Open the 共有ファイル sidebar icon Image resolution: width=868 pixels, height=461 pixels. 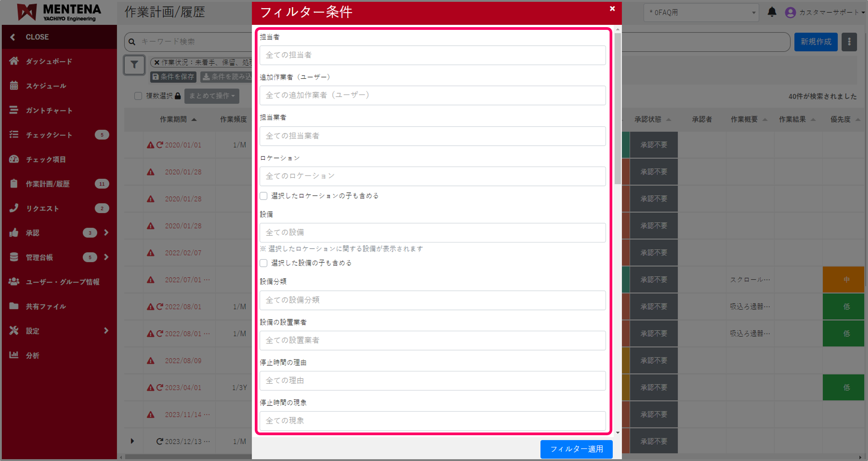14,306
